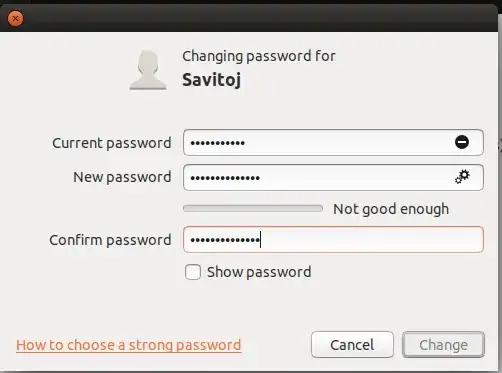Image resolution: width=502 pixels, height=373 pixels.
Task: Click the 'New password' field label
Action: (122, 177)
